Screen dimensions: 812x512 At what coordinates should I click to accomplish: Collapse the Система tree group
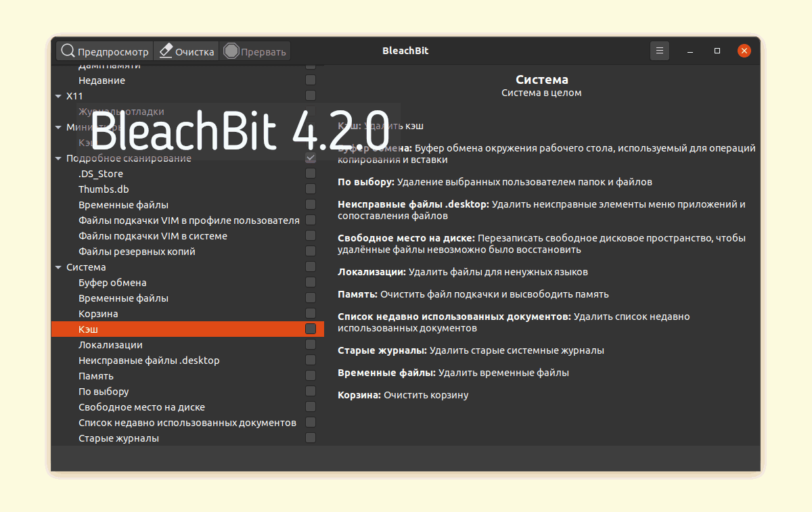coord(58,267)
